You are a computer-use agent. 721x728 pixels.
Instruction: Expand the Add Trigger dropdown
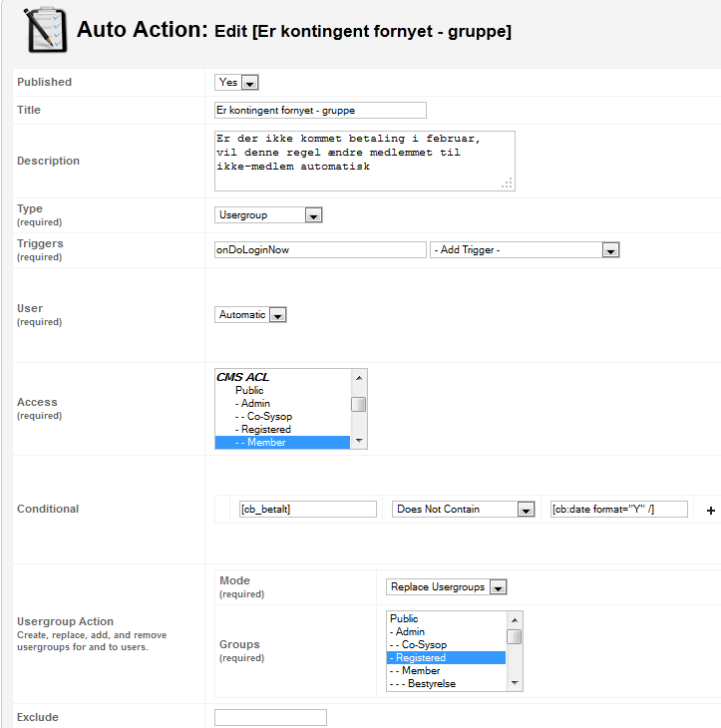[x=525, y=250]
